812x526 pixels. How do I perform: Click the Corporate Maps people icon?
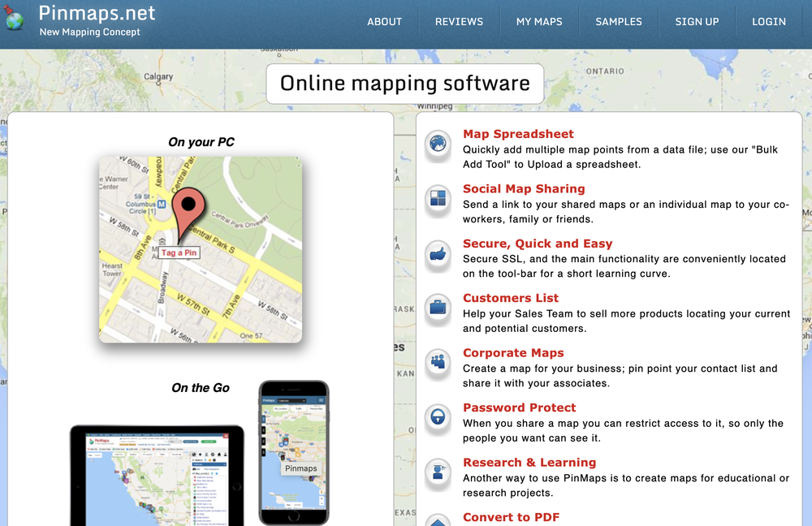tap(438, 363)
